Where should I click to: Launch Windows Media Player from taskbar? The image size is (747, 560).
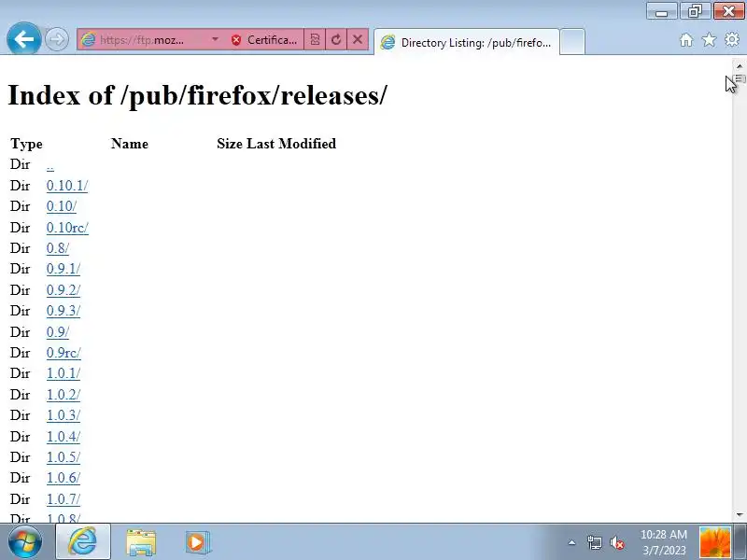click(197, 542)
